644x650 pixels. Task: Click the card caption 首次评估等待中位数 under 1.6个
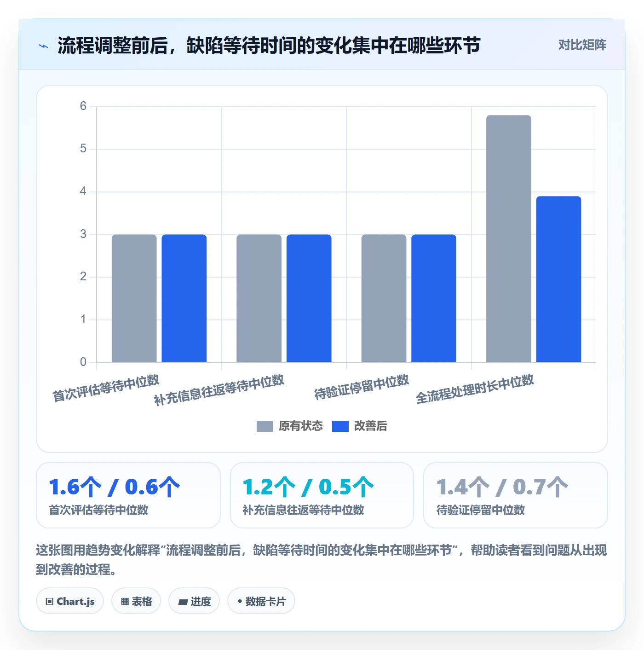[x=98, y=510]
